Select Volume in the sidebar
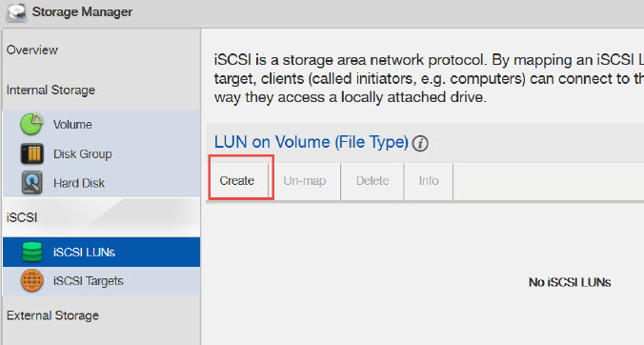Screen dimensions: 644x345 coord(101,125)
